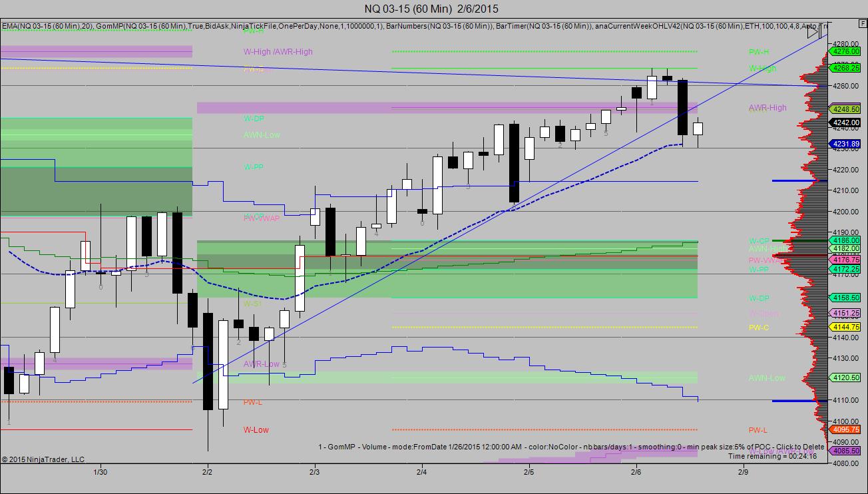Image resolution: width=868 pixels, height=494 pixels.
Task: Click the 'PW-H' label beside 4276.00
Action: pyautogui.click(x=758, y=52)
